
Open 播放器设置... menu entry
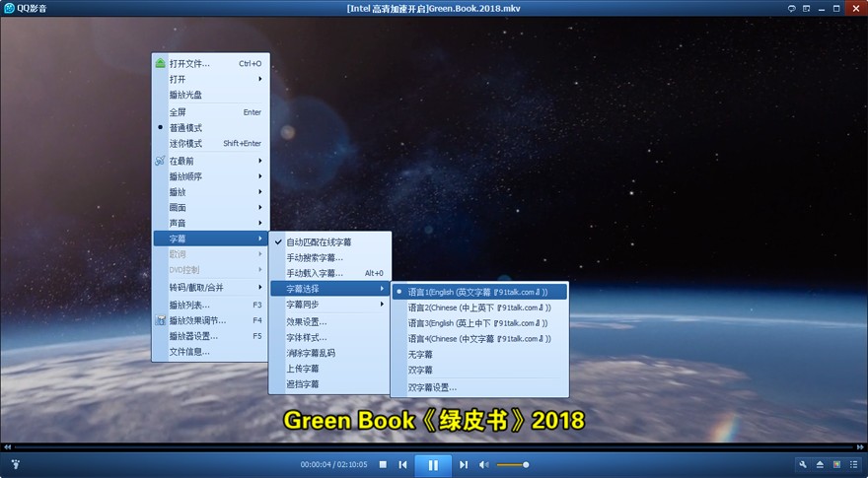coord(211,336)
